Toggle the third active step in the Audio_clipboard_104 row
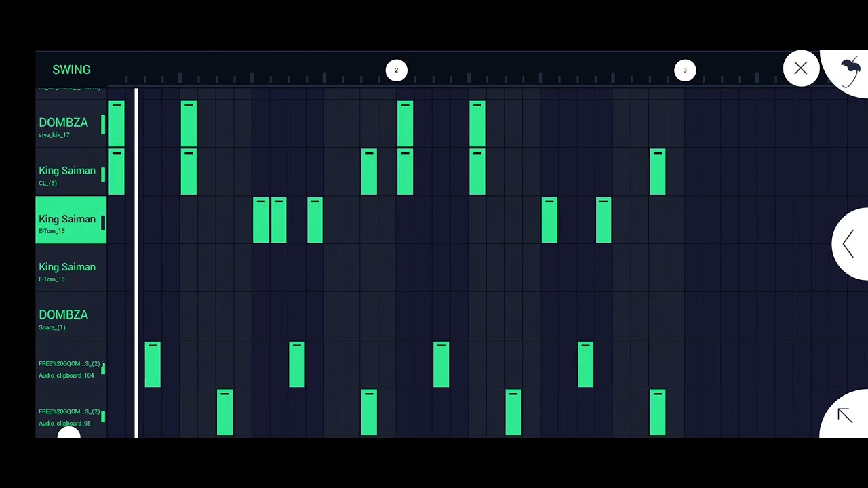 pos(441,365)
